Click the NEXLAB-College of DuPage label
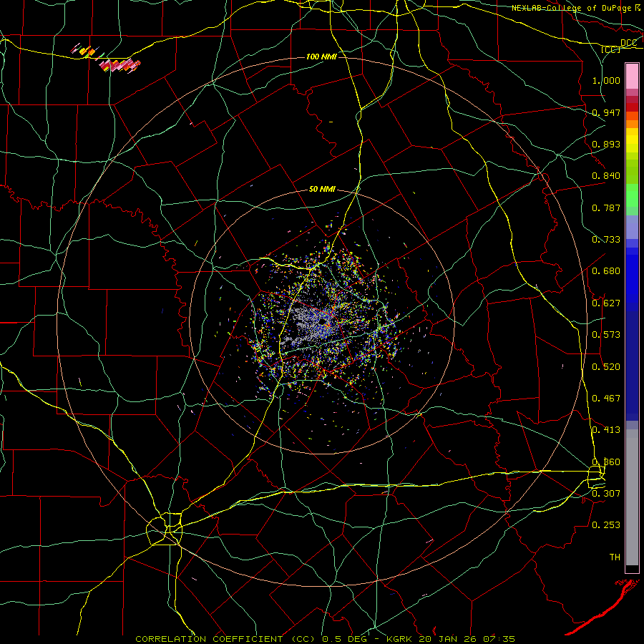The image size is (644, 644). (x=572, y=8)
